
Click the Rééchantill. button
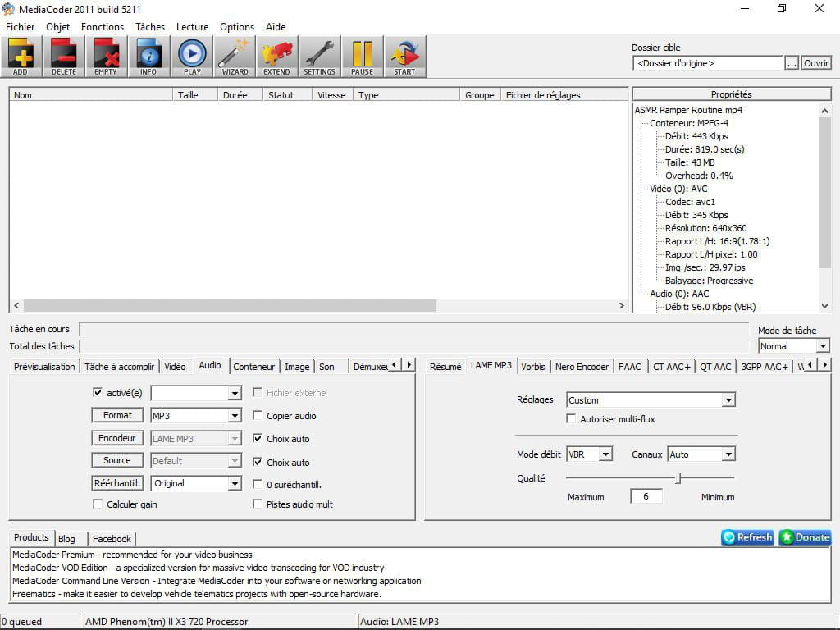pos(117,483)
